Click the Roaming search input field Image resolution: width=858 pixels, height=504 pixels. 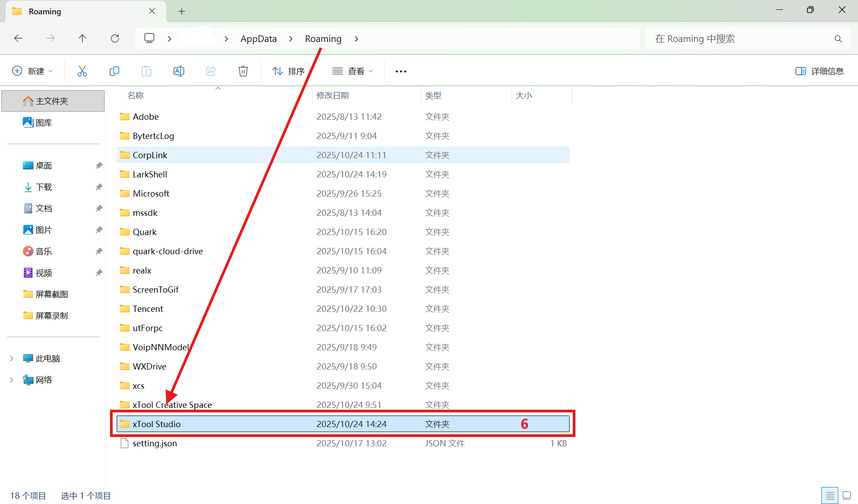click(738, 39)
